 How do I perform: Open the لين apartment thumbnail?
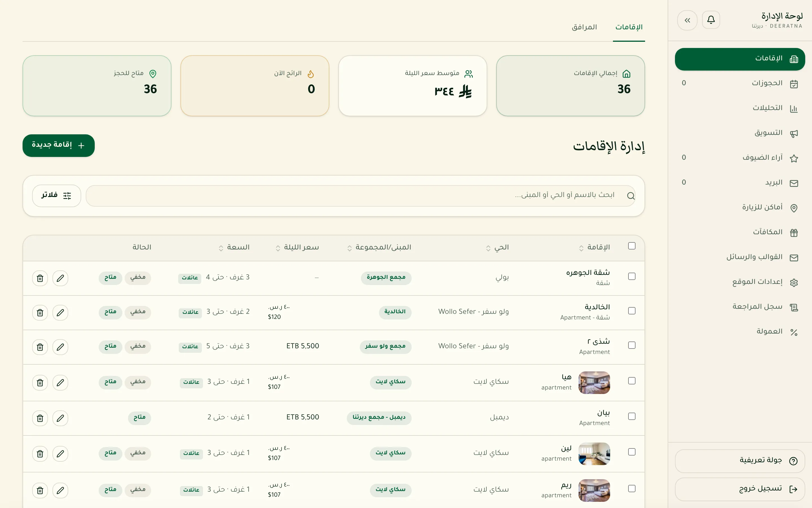(594, 454)
